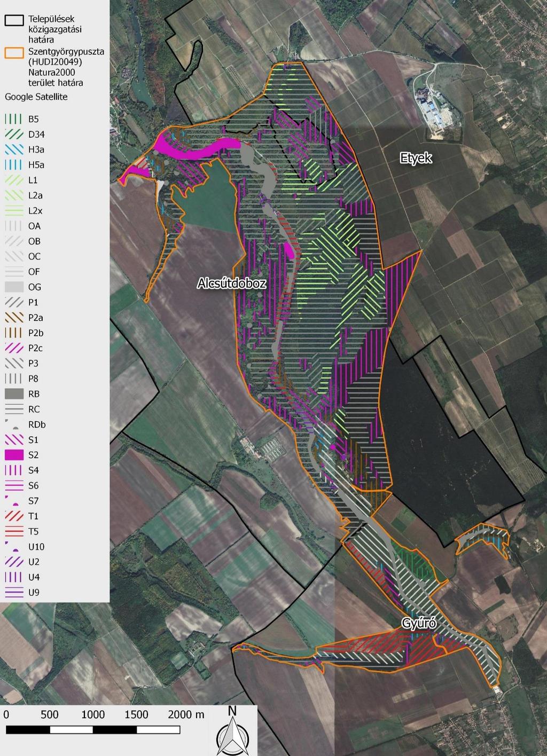
Task: Click the 1500 scale label
Action: pyautogui.click(x=136, y=714)
